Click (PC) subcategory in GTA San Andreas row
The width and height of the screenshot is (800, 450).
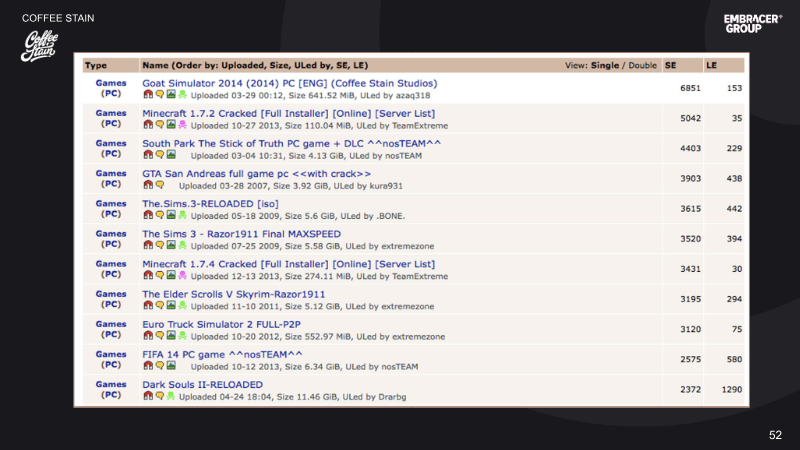111,184
